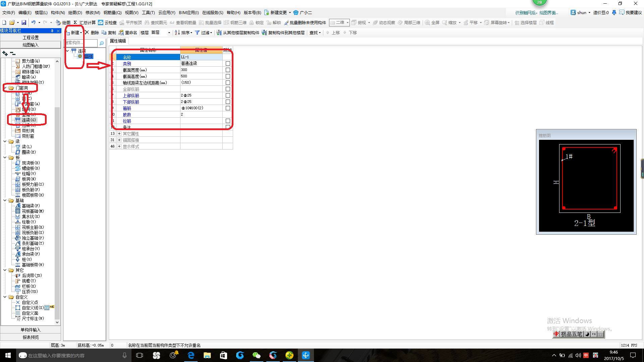The height and width of the screenshot is (362, 644).
Task: Expand the 锚固搭接 property group
Action: click(x=119, y=140)
